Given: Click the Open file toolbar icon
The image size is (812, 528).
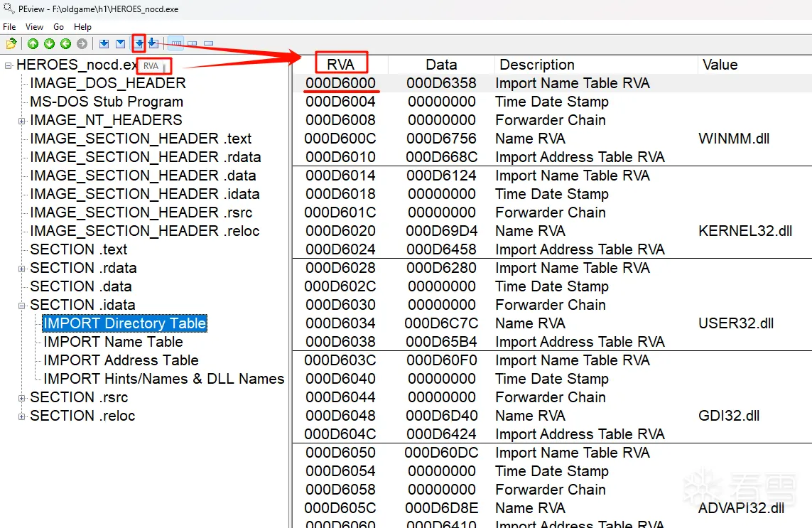Looking at the screenshot, I should 11,44.
